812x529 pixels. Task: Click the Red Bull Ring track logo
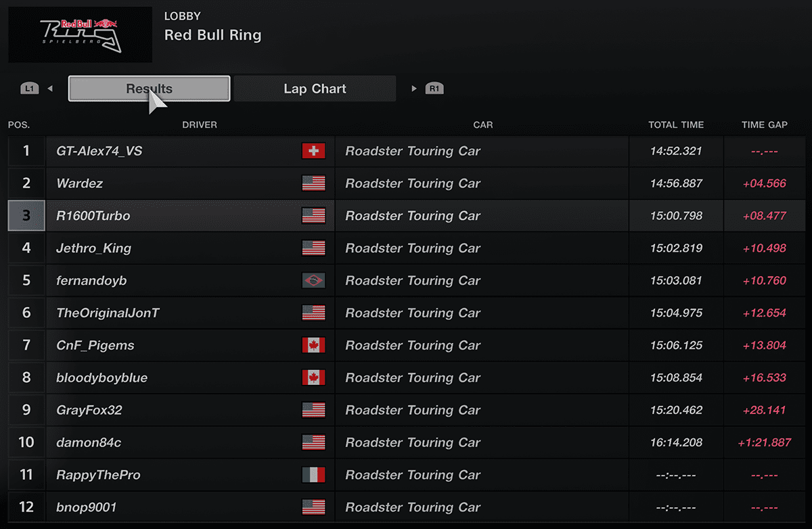click(81, 34)
